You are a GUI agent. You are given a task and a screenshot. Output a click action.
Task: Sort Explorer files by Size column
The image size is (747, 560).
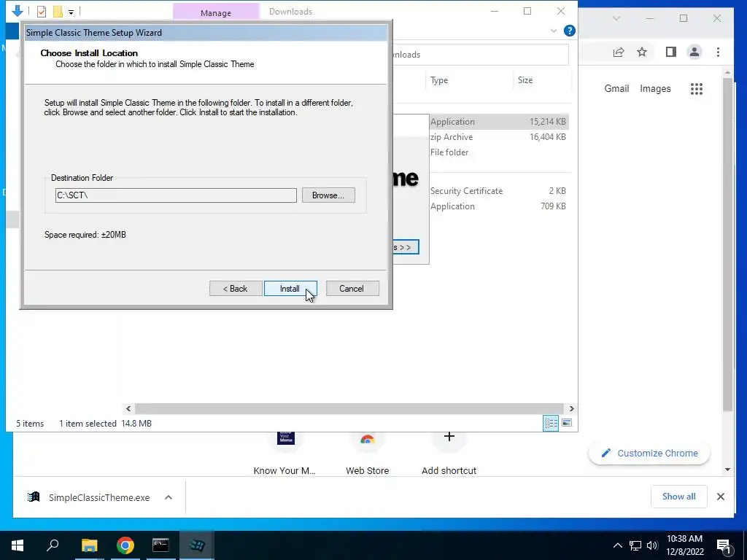525,80
